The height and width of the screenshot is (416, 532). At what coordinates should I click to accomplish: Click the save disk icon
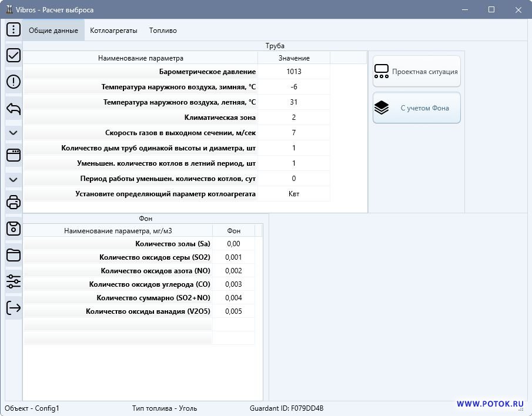point(13,229)
